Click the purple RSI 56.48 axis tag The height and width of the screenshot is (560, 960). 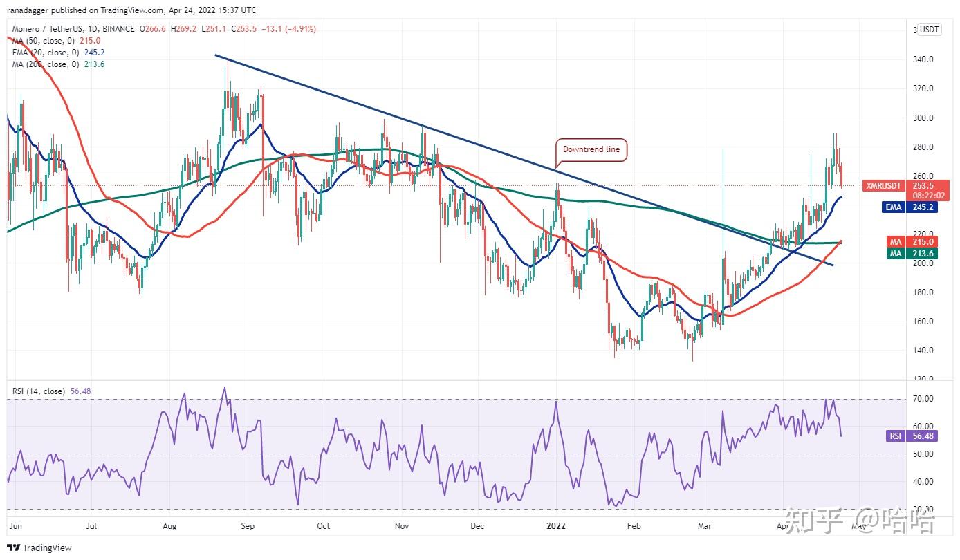click(x=912, y=436)
